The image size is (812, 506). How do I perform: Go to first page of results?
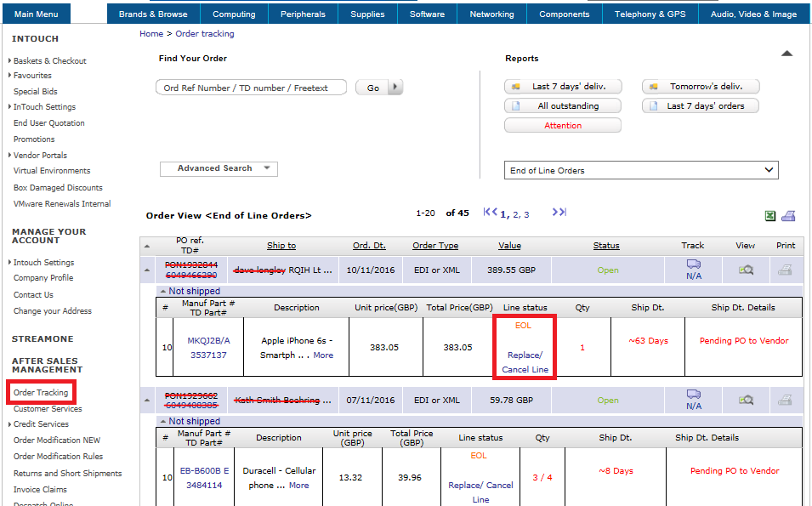[x=490, y=213]
